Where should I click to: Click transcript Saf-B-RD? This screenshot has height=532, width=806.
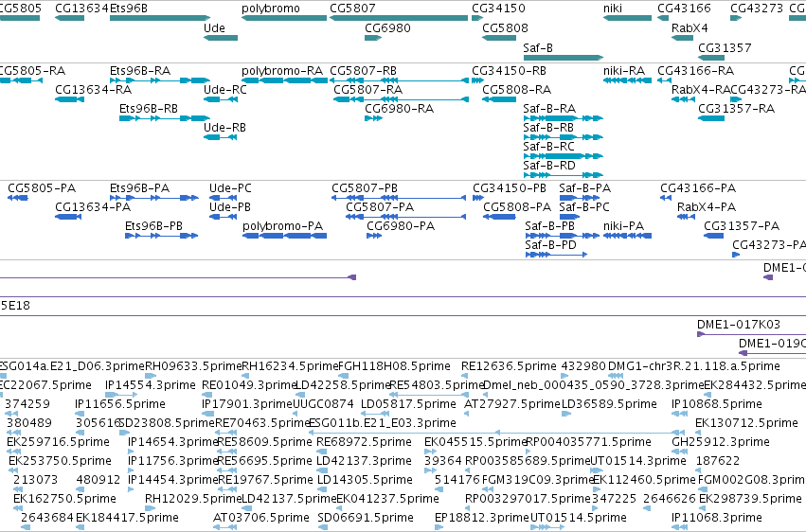pos(563,175)
